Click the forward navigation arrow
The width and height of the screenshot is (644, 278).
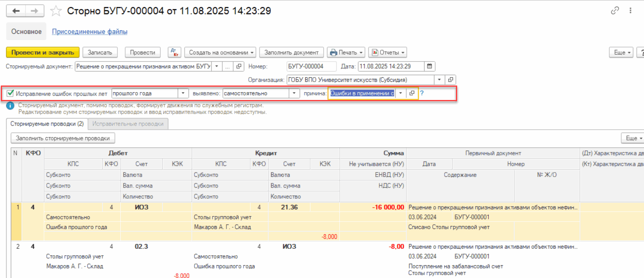[x=36, y=11]
